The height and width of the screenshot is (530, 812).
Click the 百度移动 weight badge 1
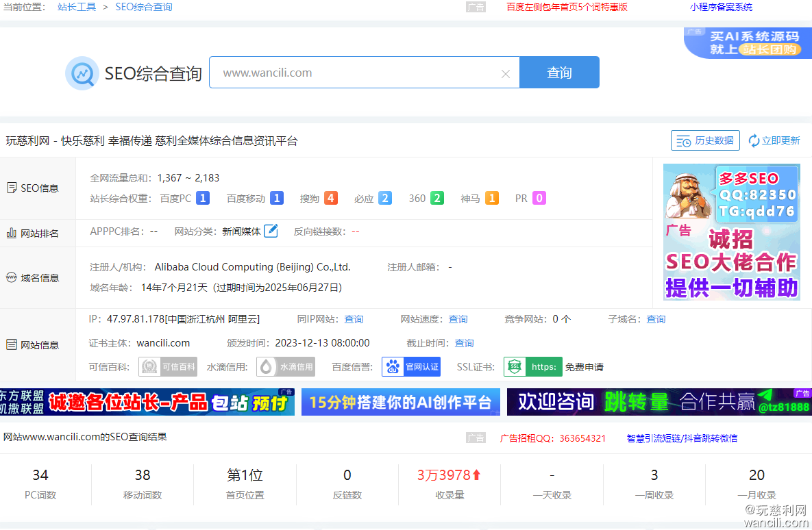coord(277,198)
